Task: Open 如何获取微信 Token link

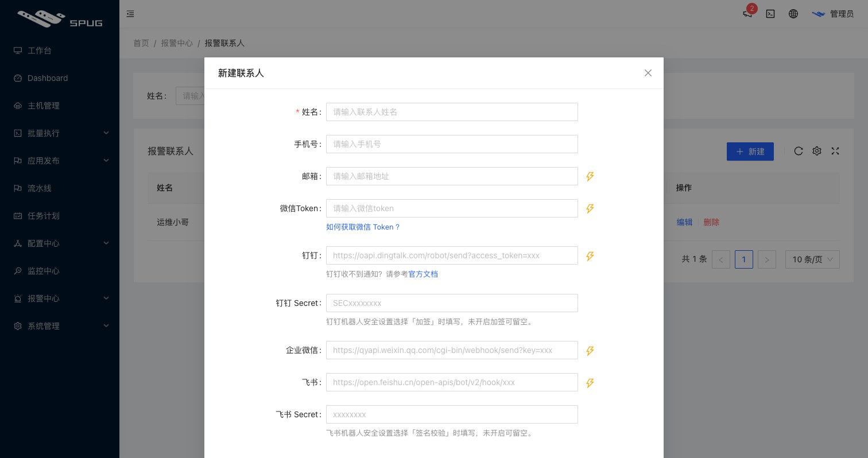Action: [x=363, y=227]
